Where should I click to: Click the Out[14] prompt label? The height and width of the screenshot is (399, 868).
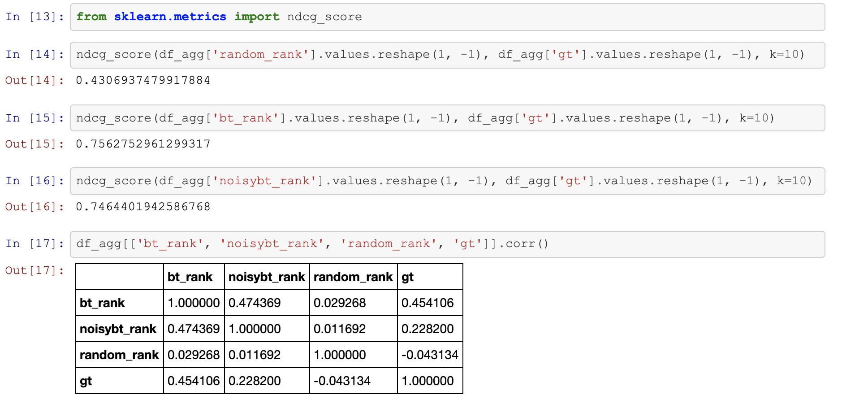pos(35,80)
